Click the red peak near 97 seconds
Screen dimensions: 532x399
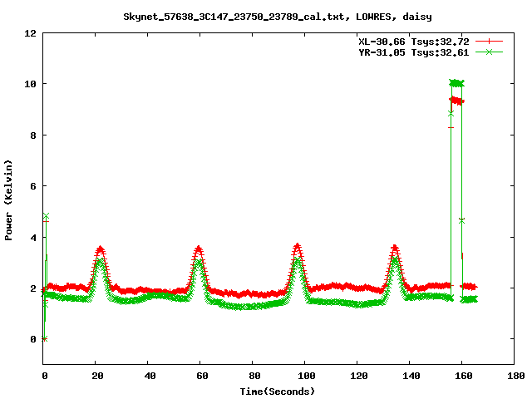298,246
